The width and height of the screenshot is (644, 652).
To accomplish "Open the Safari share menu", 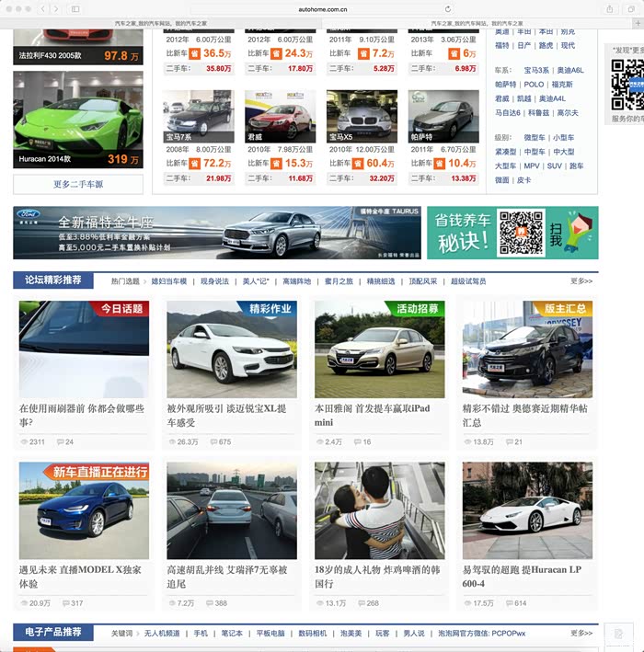I will click(609, 8).
